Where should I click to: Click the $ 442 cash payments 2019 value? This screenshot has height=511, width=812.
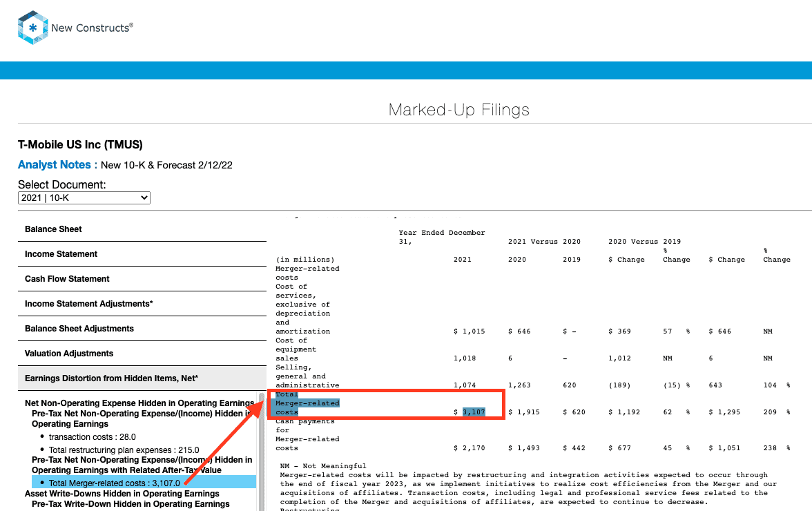tap(574, 448)
